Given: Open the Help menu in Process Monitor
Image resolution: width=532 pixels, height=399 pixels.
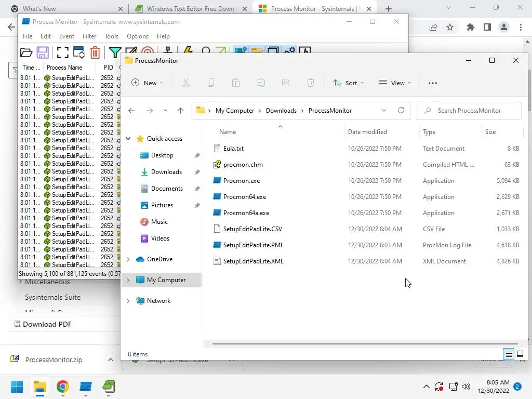Looking at the screenshot, I should click(x=163, y=36).
